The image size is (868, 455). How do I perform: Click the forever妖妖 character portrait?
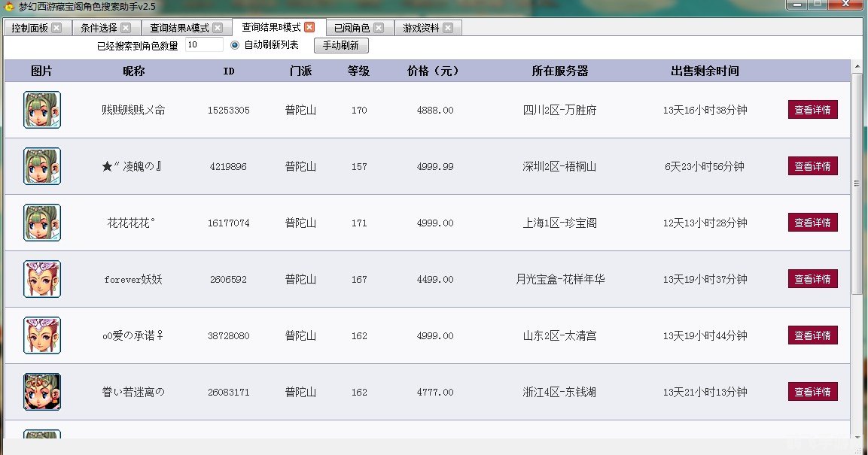(42, 279)
